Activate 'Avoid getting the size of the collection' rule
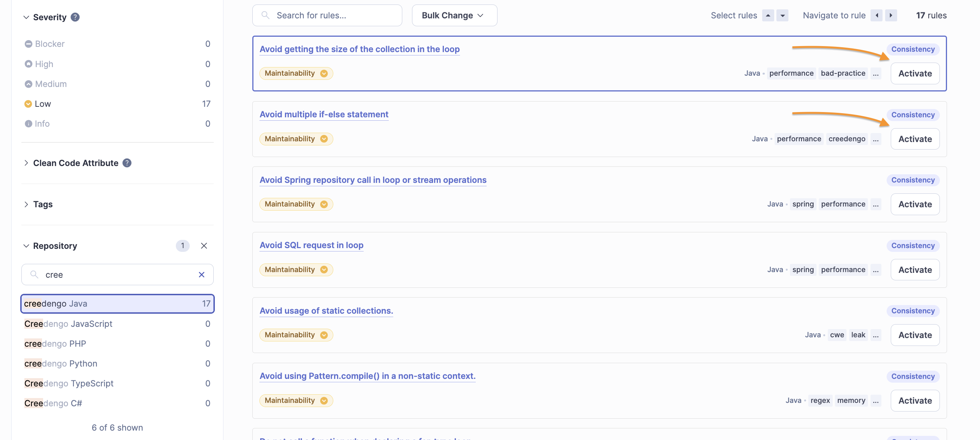Image resolution: width=980 pixels, height=440 pixels. coord(915,73)
